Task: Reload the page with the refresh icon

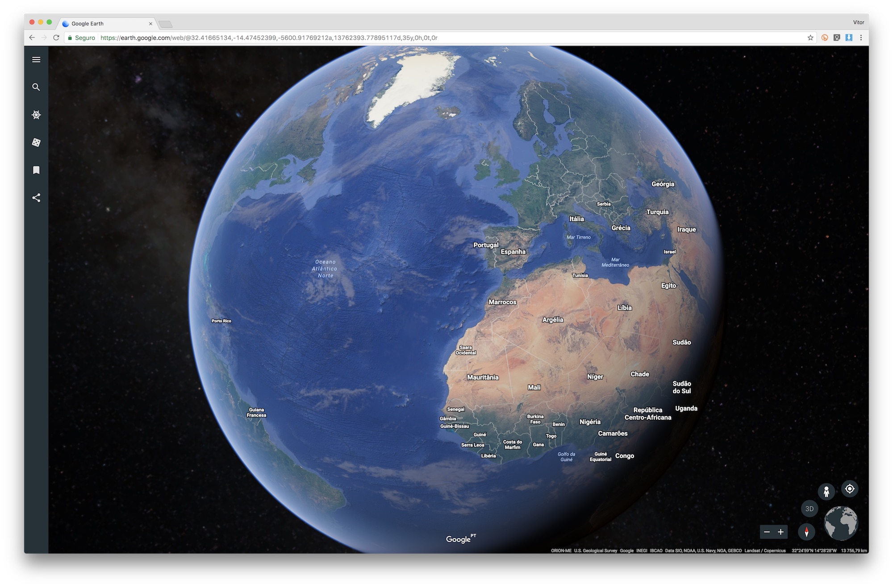Action: (56, 38)
